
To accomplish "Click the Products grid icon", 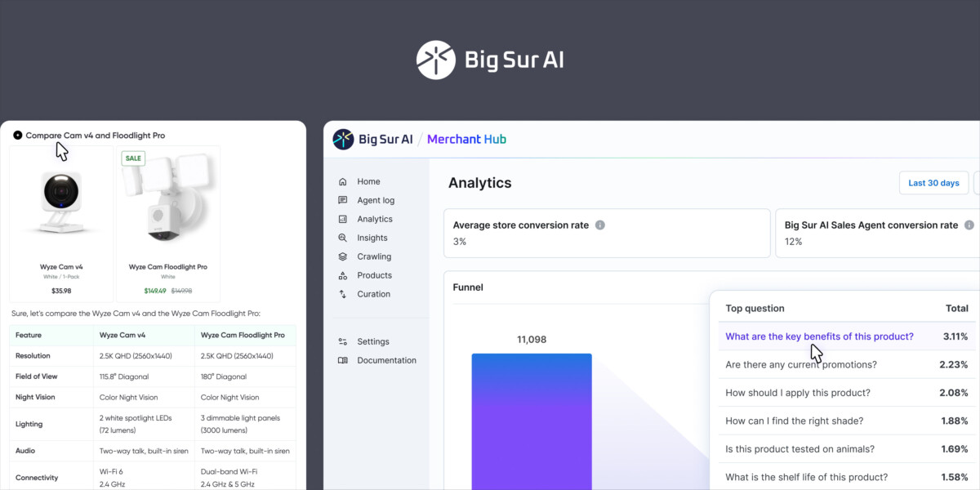I will (x=342, y=276).
